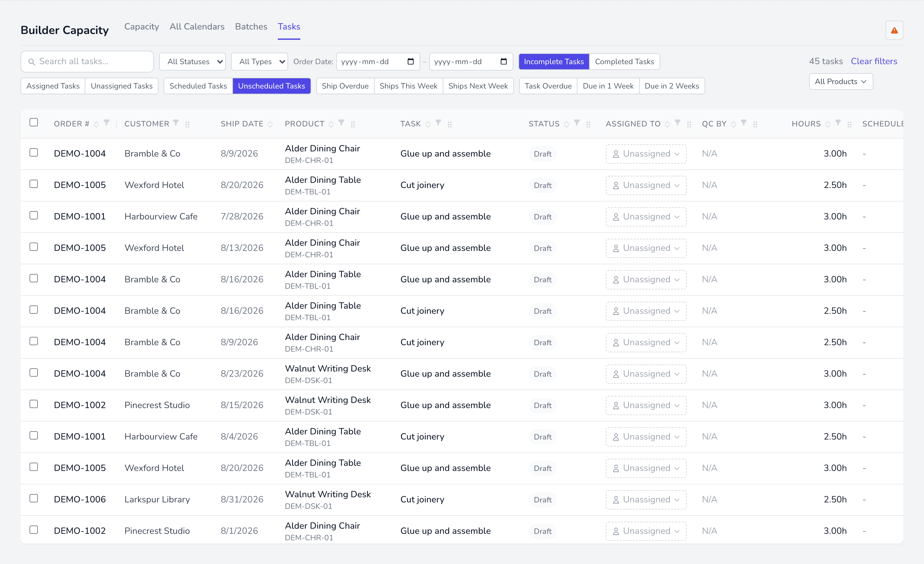Check Wexford Hotel 8/20/2026 Cut joinery row
The height and width of the screenshot is (564, 924).
(x=34, y=184)
